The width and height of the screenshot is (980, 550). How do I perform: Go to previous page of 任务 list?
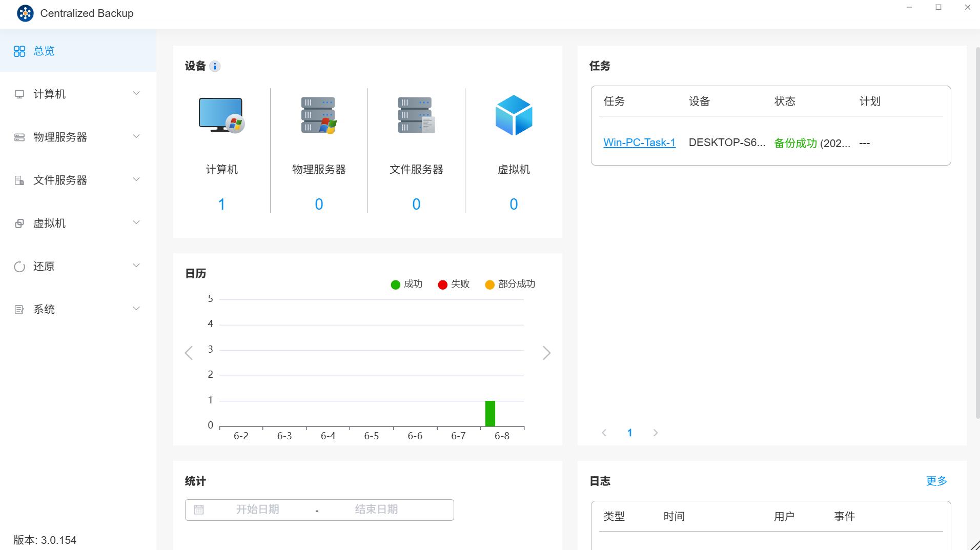click(604, 433)
